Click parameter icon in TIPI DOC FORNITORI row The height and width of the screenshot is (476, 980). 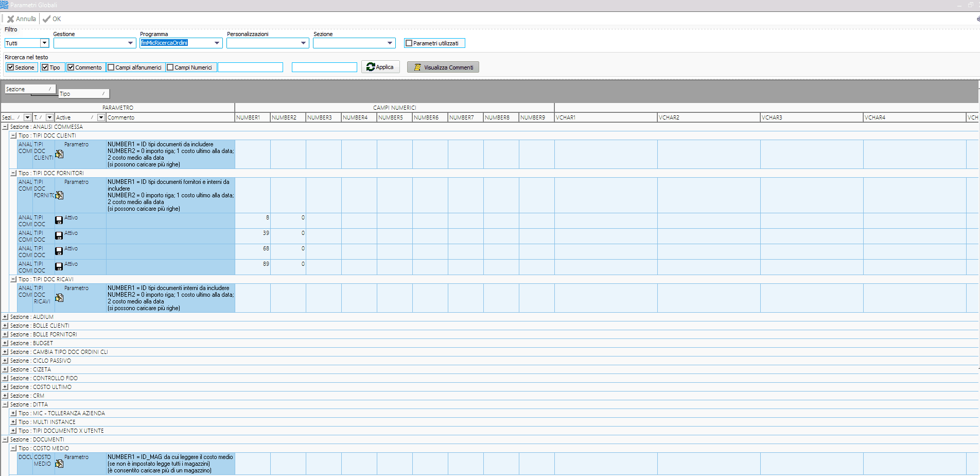click(59, 195)
